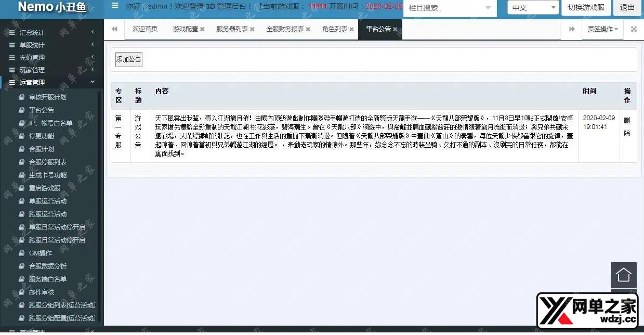
Task: Open the 页签操作 dropdown menu
Action: [x=601, y=29]
